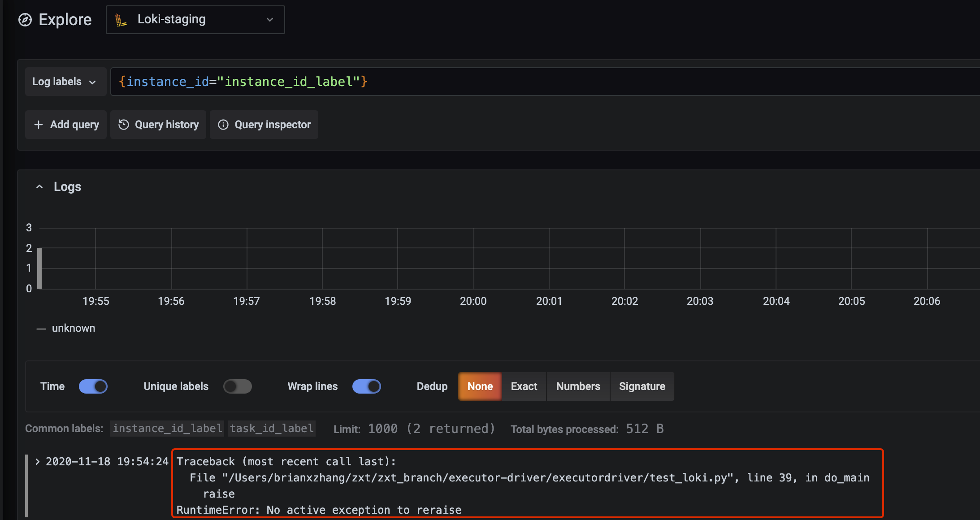Toggle Time display off

pos(93,386)
